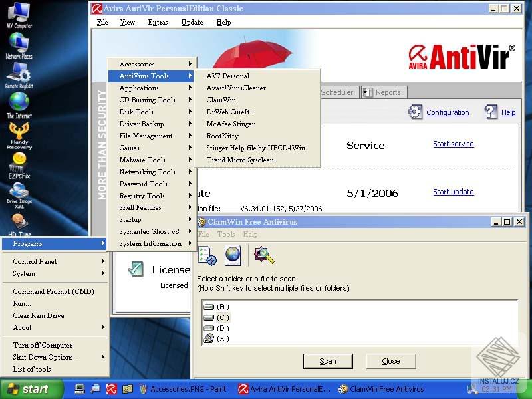Expand the AntiVirus Tools submenu
The image size is (532, 399).
(144, 76)
